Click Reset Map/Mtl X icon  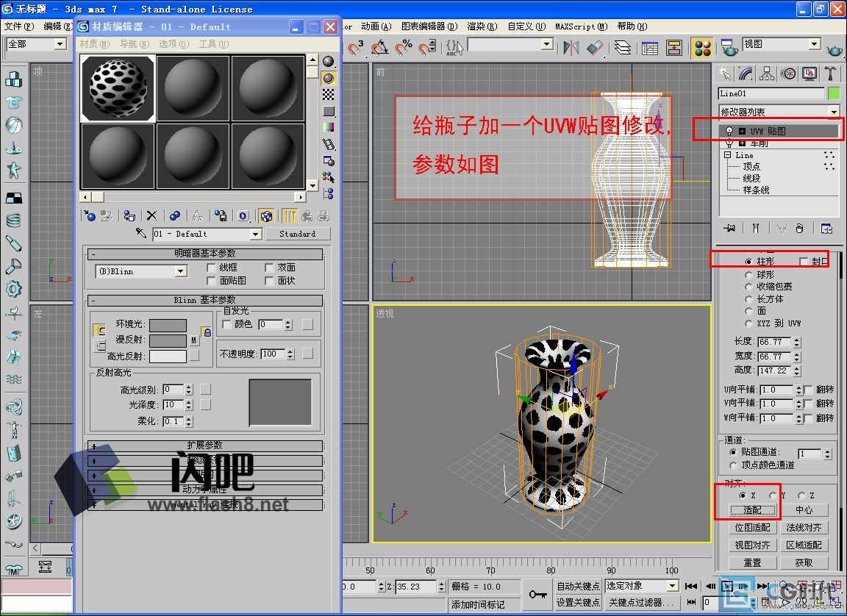[151, 215]
